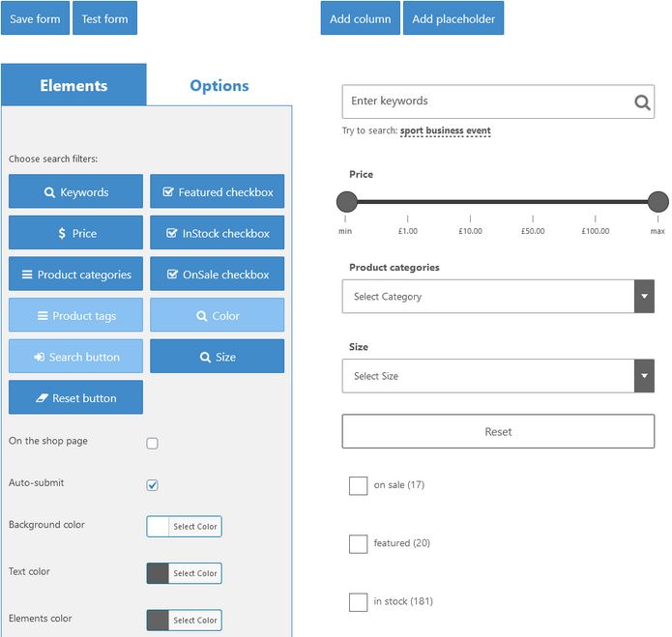Screen dimensions: 672x637
Task: Click the 'Product categories' heading in preview
Action: click(394, 268)
